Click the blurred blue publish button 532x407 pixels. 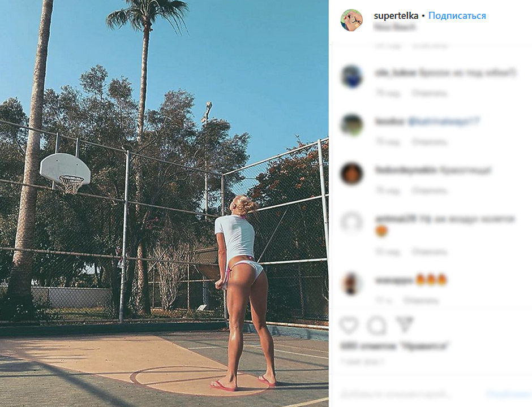[x=509, y=394]
